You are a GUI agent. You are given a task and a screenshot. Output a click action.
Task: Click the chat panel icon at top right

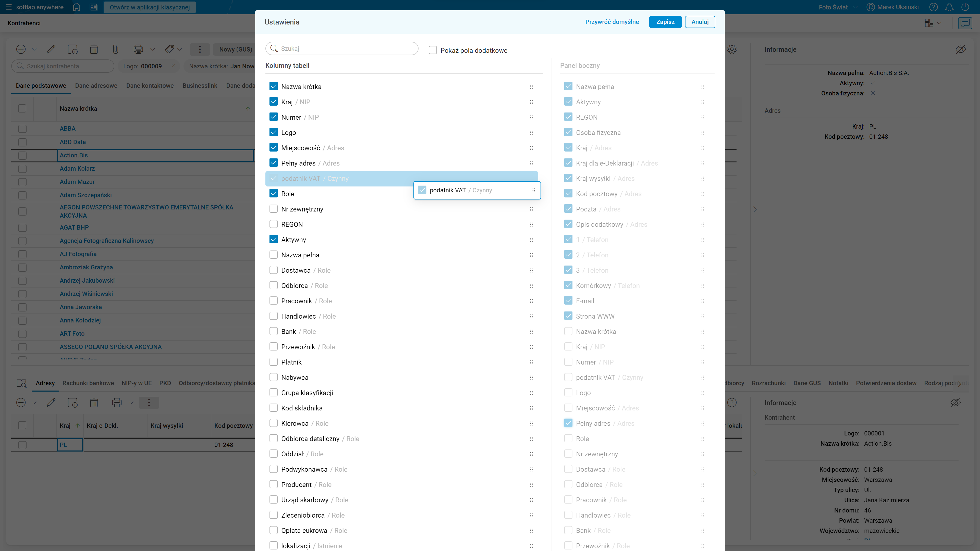pyautogui.click(x=965, y=23)
